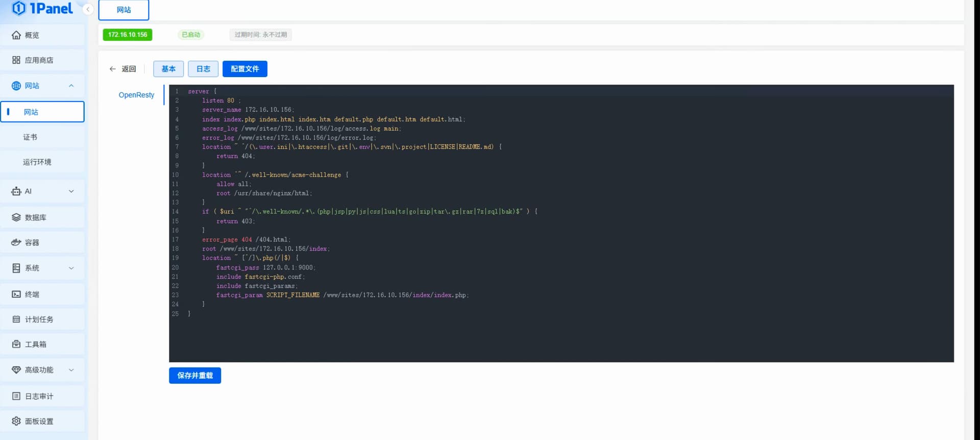Expand the 高级功能 submenu chevron

[71, 370]
